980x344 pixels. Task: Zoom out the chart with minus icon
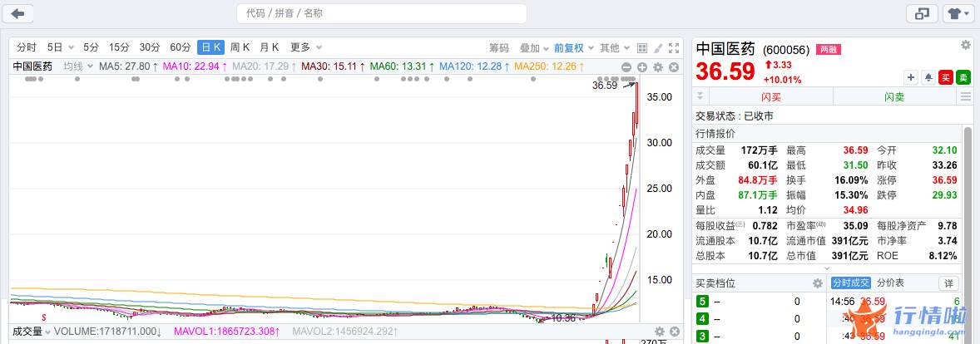[x=626, y=67]
